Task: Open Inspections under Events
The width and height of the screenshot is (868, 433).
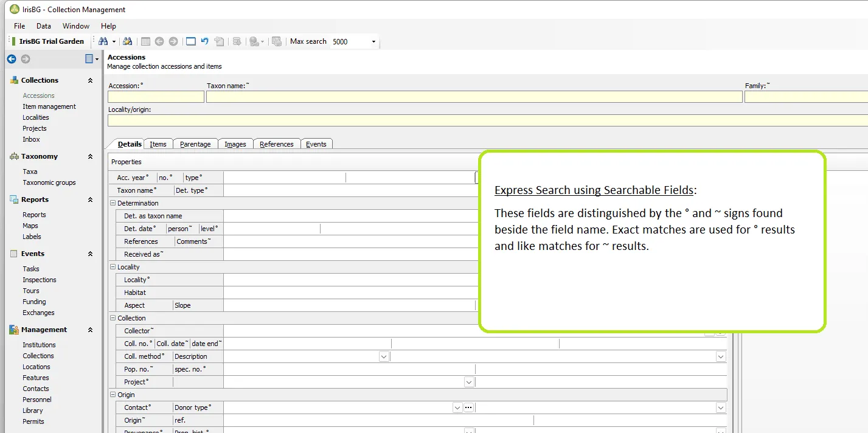Action: (40, 280)
